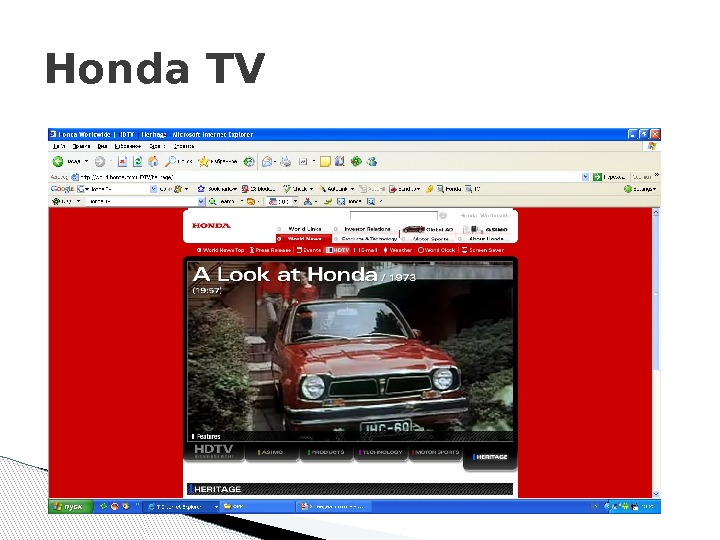
Task: Open the Messenger people icon
Action: click(372, 161)
